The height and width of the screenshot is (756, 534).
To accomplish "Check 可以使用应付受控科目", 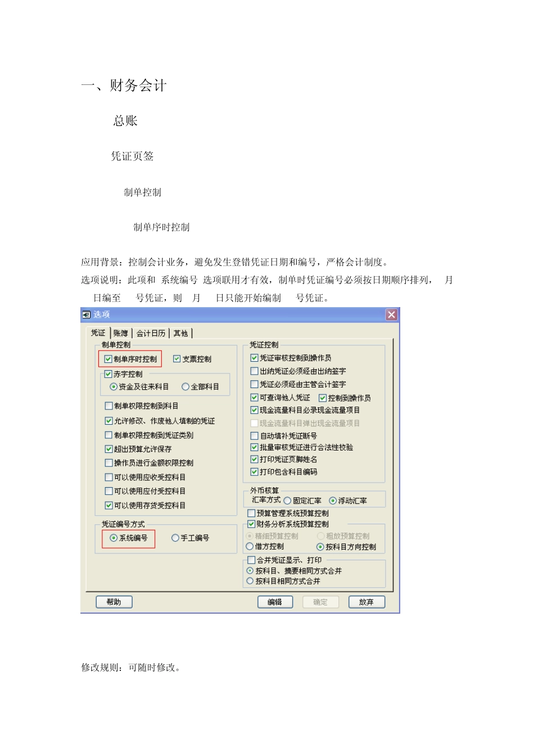I will click(109, 491).
